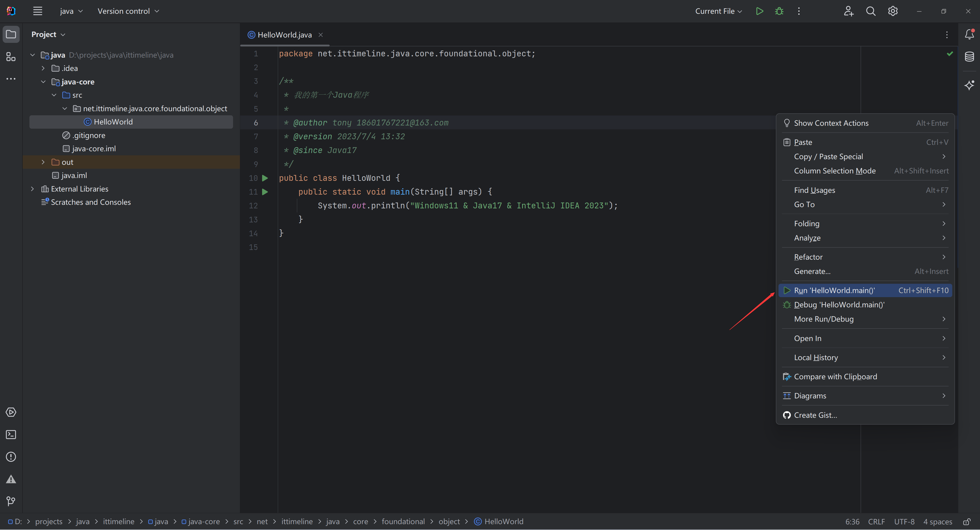The image size is (980, 530).
Task: Open editor tab options vertical dots
Action: click(947, 35)
